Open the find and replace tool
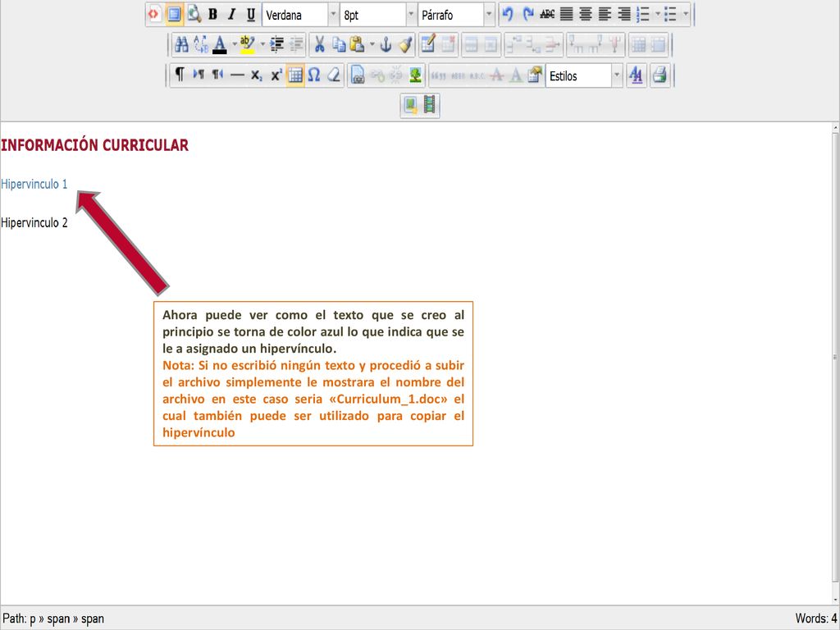The image size is (840, 630). (201, 45)
